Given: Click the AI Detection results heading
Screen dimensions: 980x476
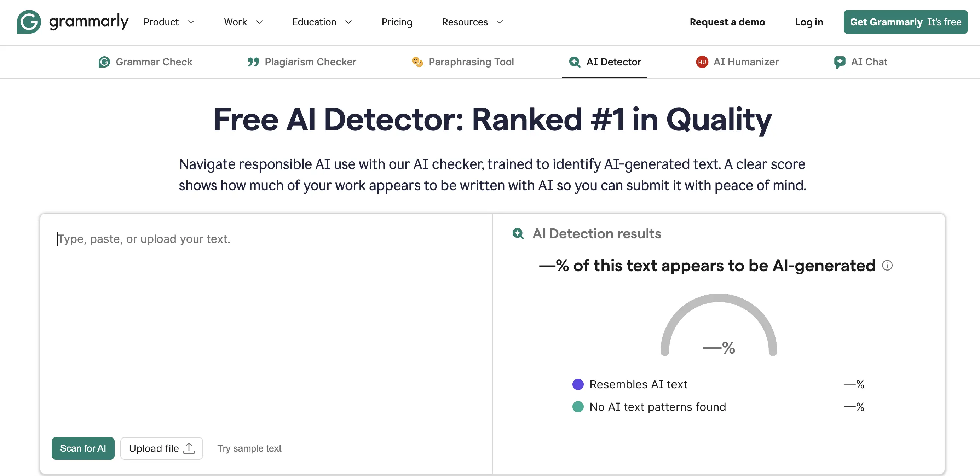Looking at the screenshot, I should point(596,233).
